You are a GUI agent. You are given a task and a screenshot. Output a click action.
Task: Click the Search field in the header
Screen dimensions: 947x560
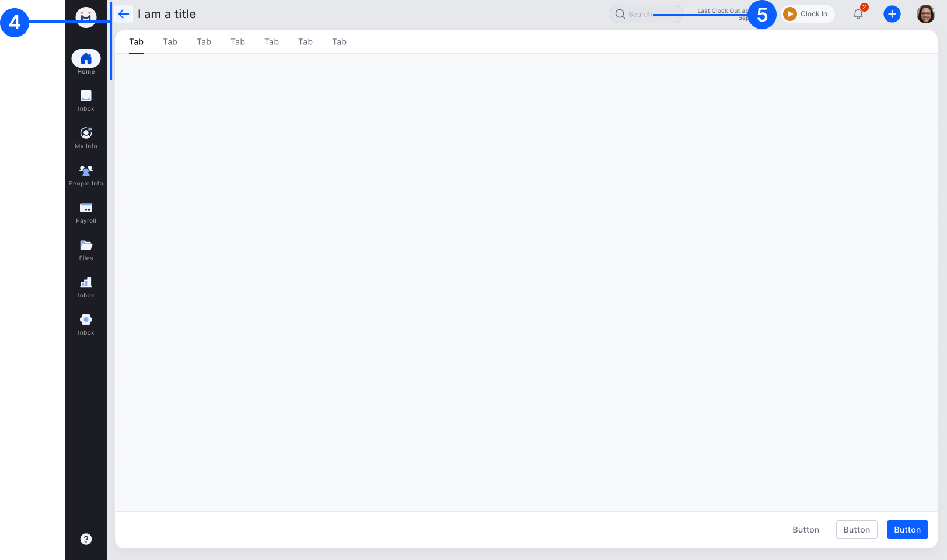pyautogui.click(x=645, y=14)
